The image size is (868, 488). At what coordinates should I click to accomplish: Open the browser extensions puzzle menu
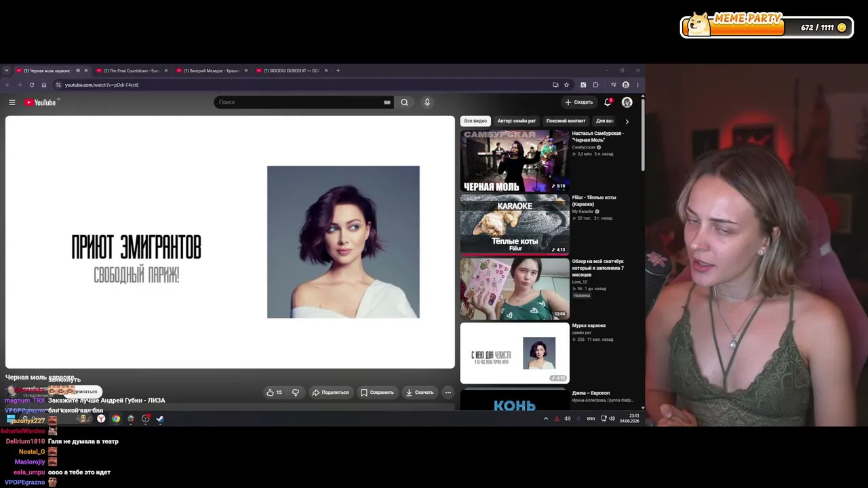coord(595,85)
